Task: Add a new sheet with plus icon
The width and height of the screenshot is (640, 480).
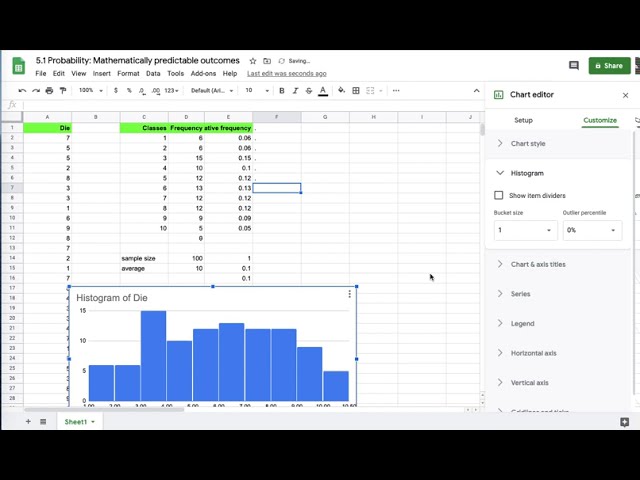Action: [x=28, y=421]
